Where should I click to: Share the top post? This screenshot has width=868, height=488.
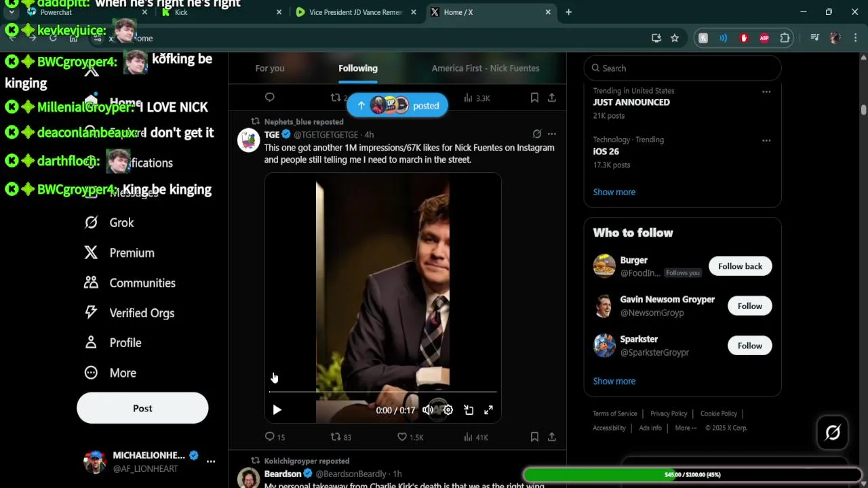[552, 98]
